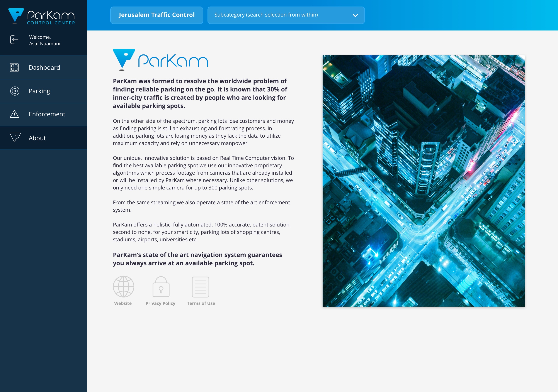Click the Welcome, Asaf Naamani text

45,40
